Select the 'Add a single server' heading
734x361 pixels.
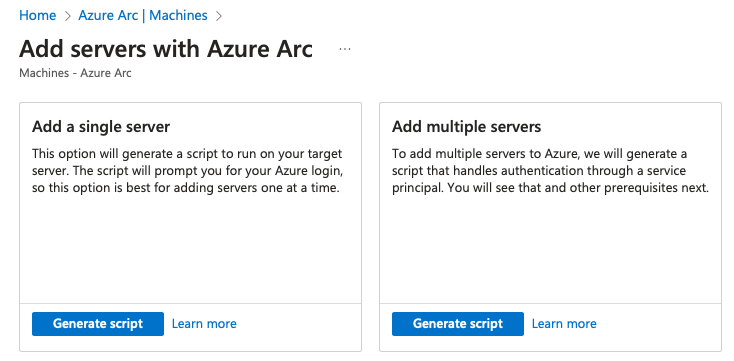coord(101,126)
